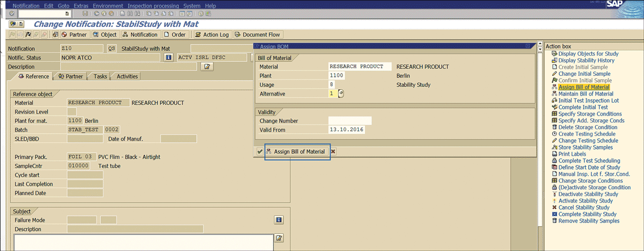Click the Order toolbar button
Viewport: 644px width, 251px height.
pyautogui.click(x=175, y=35)
